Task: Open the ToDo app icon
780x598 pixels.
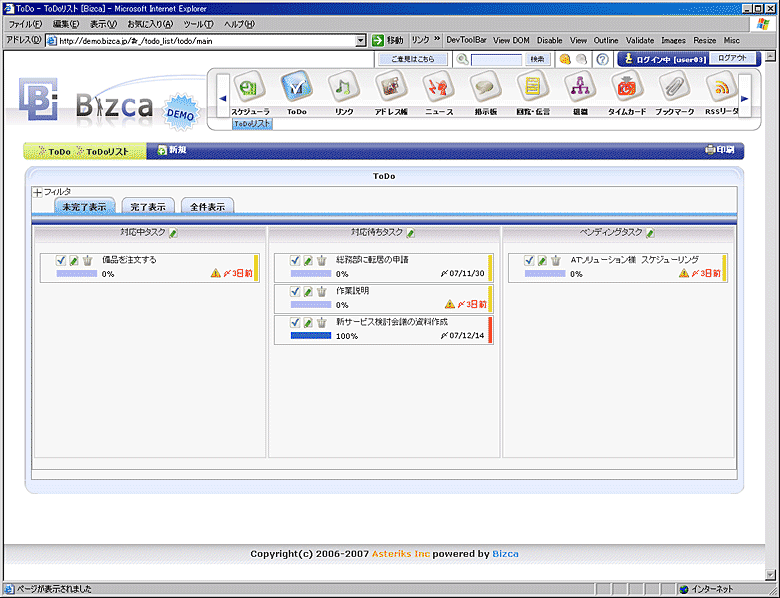Action: pos(296,87)
